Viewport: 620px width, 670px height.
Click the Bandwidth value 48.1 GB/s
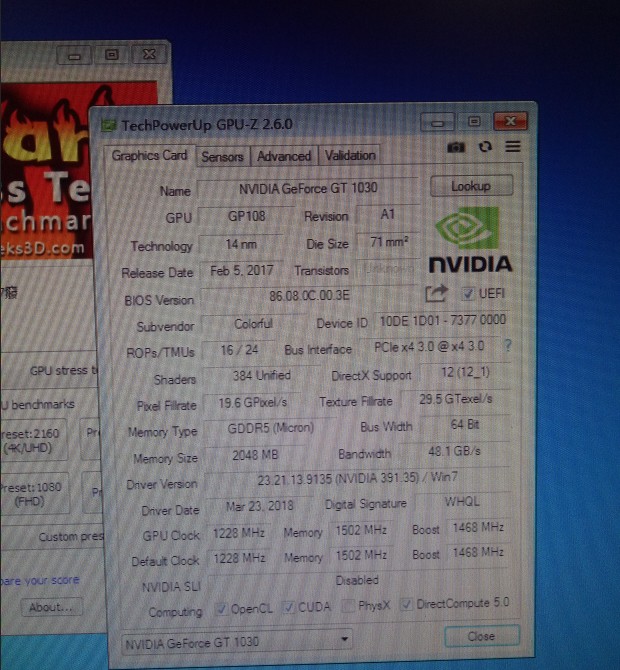click(454, 451)
